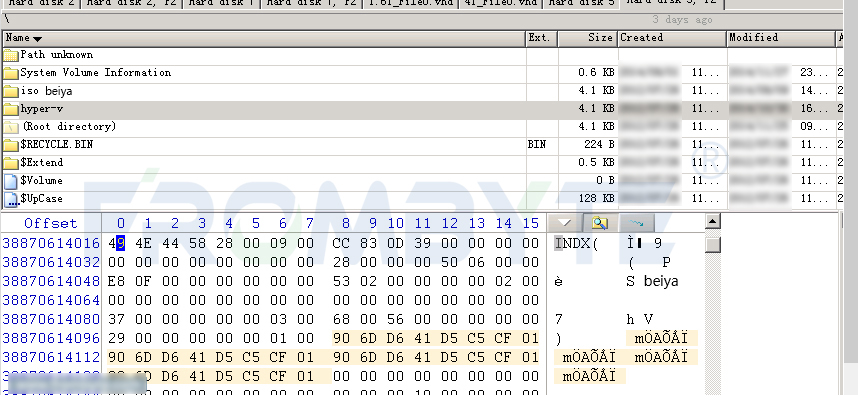Click hex byte CC in first row
858x395 pixels.
coord(341,243)
